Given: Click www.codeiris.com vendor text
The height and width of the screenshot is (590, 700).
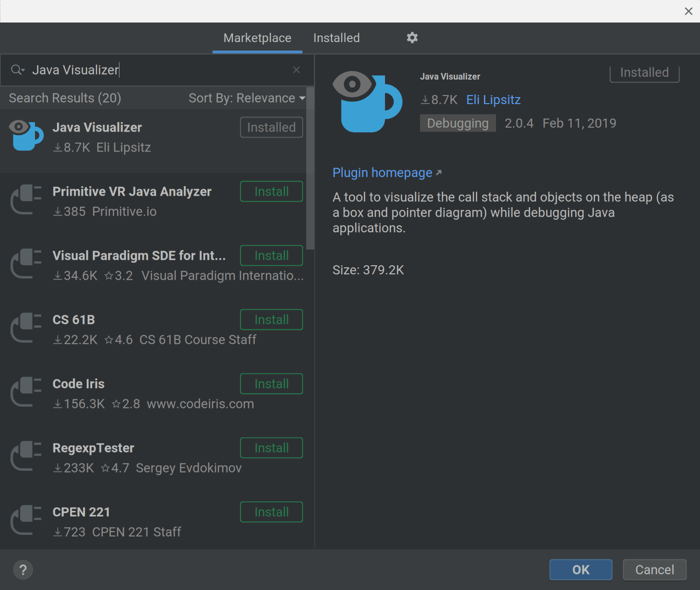Looking at the screenshot, I should pos(200,404).
